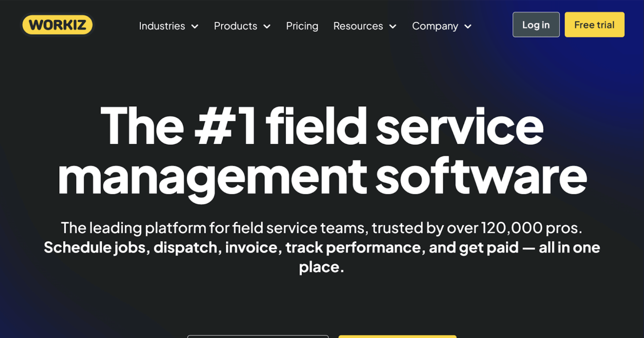The height and width of the screenshot is (338, 644).
Task: Open the chevron arrow beside Products
Action: point(267,26)
